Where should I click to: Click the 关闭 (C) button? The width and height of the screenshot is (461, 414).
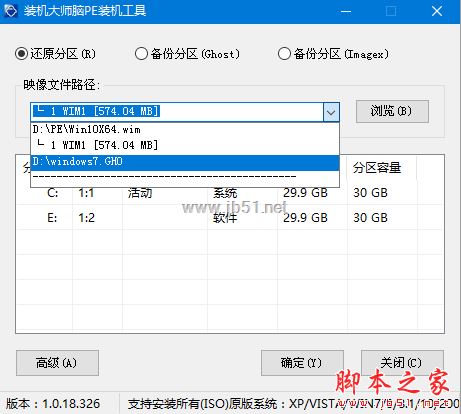pos(402,363)
